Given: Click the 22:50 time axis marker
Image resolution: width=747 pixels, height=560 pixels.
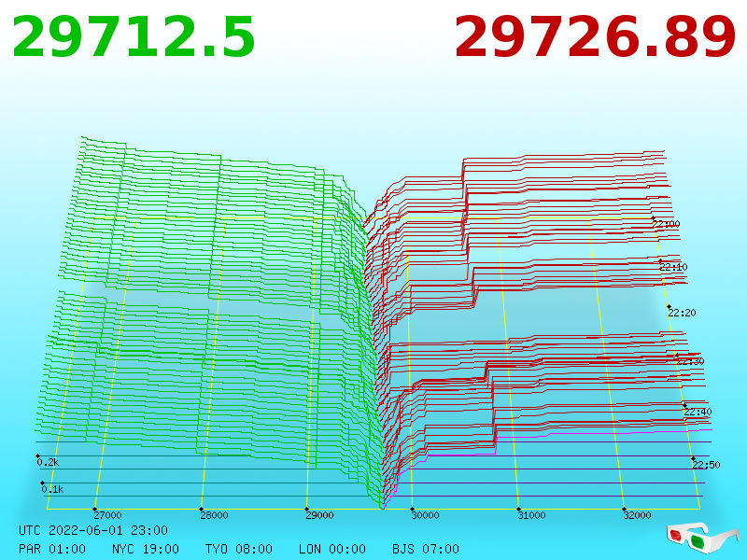Looking at the screenshot, I should pos(707,465).
